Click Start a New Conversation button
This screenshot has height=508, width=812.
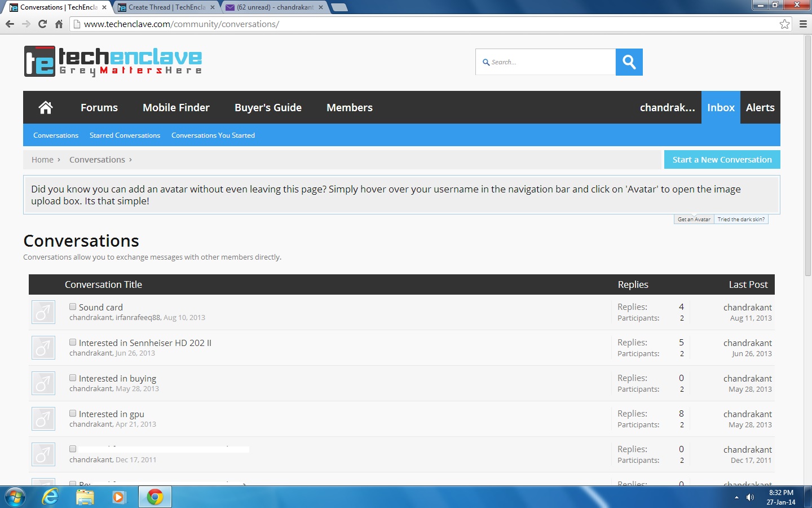pyautogui.click(x=722, y=160)
